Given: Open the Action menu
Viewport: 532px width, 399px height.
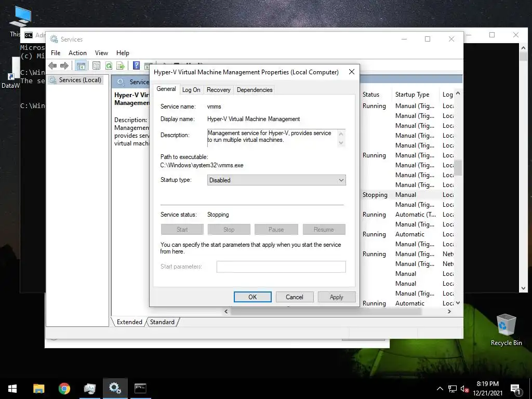Looking at the screenshot, I should pyautogui.click(x=77, y=53).
